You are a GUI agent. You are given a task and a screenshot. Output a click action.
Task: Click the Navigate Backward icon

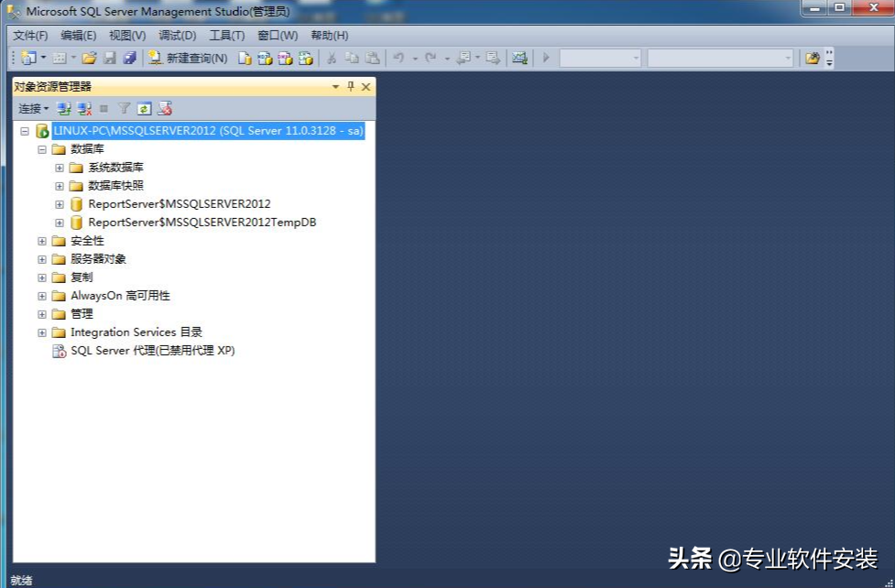pos(464,58)
